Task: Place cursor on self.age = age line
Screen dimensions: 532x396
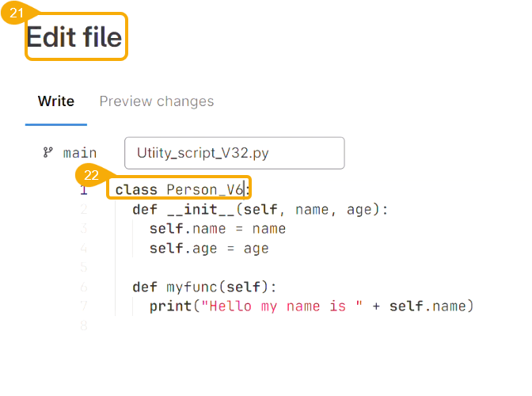Action: 209,249
